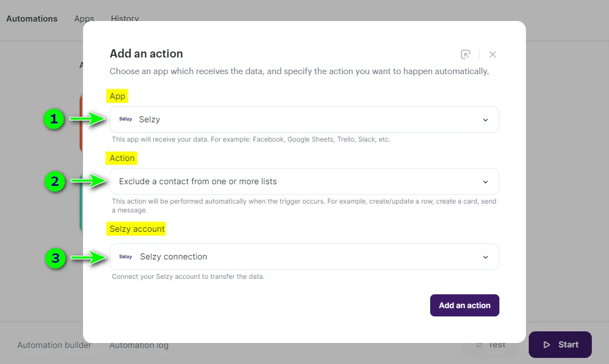The width and height of the screenshot is (609, 364).
Task: Click the play icon inside the Start button
Action: (x=548, y=344)
